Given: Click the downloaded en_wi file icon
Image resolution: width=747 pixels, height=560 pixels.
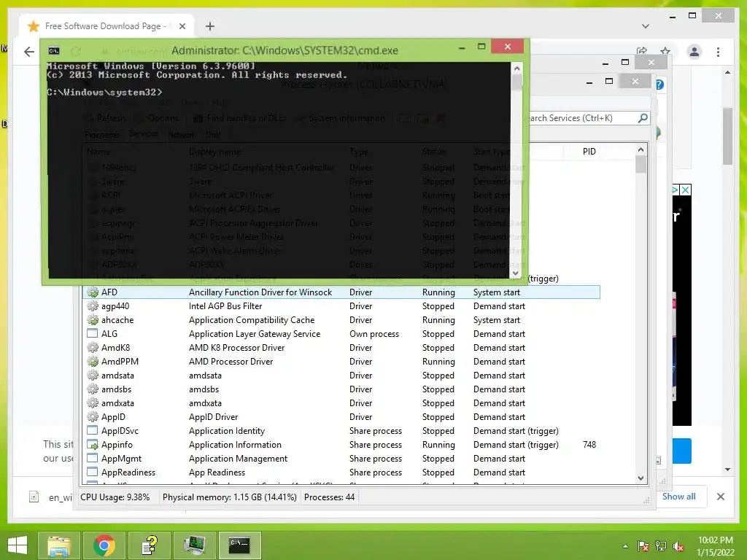Looking at the screenshot, I should 34,497.
